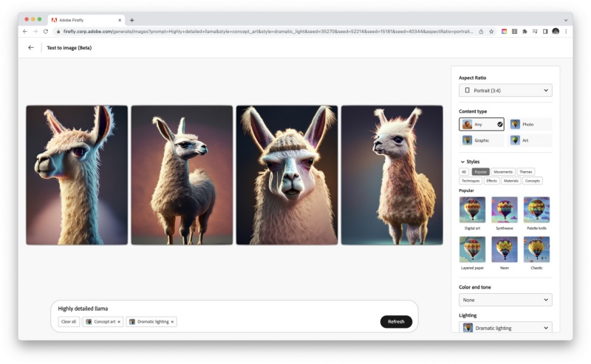Remove the Dramatic lighting tag
Viewport: 591px width, 364px height.
pos(173,322)
